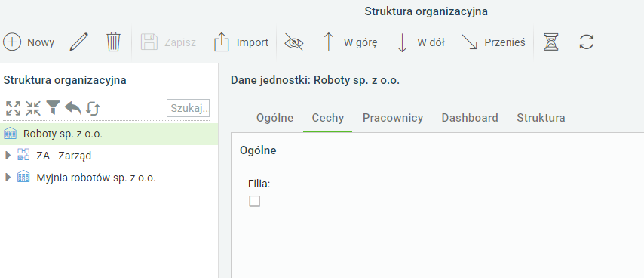This screenshot has width=644, height=278.
Task: Click the Dane jednostki: Roboty heading
Action: click(315, 80)
